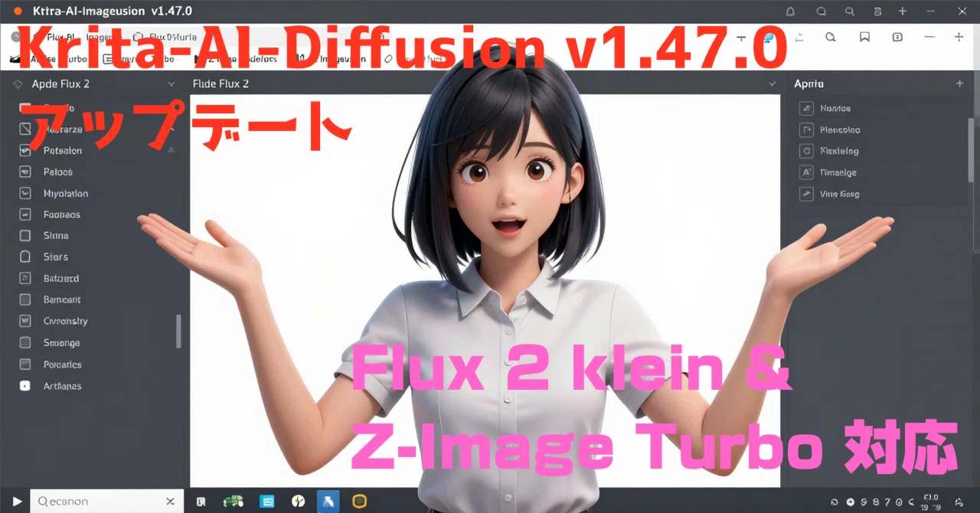Open the green app icon in the taskbar
Image resolution: width=980 pixels, height=513 pixels.
point(233,502)
